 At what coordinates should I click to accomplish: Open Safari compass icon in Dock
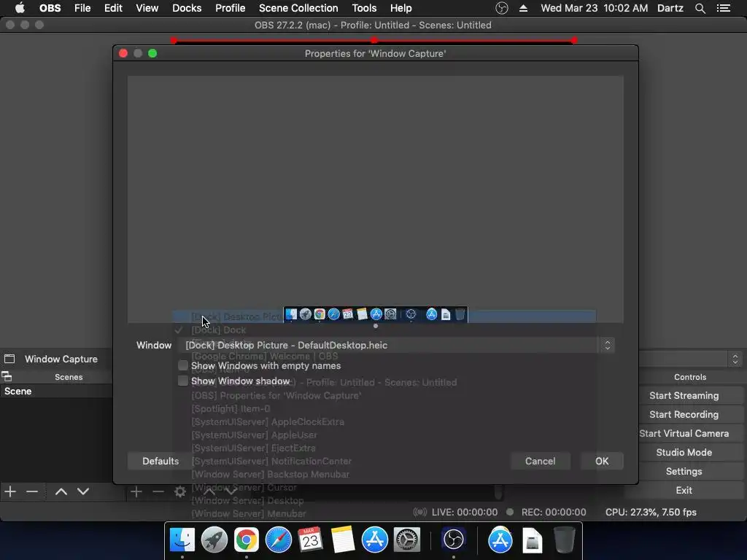click(278, 540)
